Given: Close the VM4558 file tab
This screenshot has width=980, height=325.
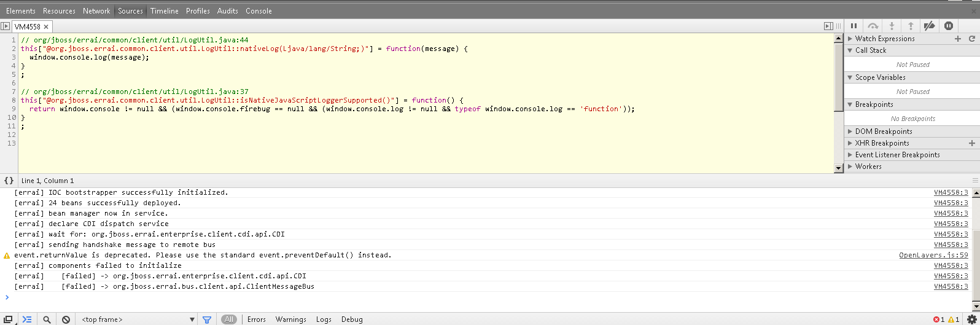Looking at the screenshot, I should (x=46, y=27).
